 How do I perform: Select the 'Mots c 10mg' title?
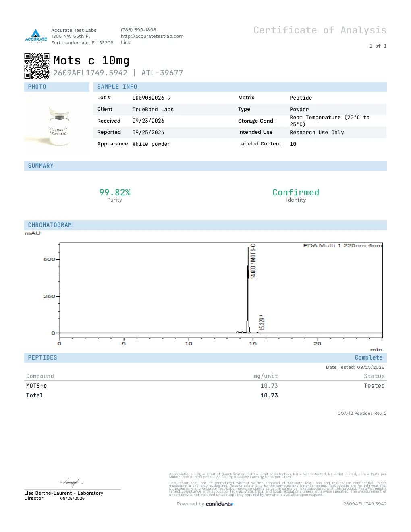[x=91, y=60]
